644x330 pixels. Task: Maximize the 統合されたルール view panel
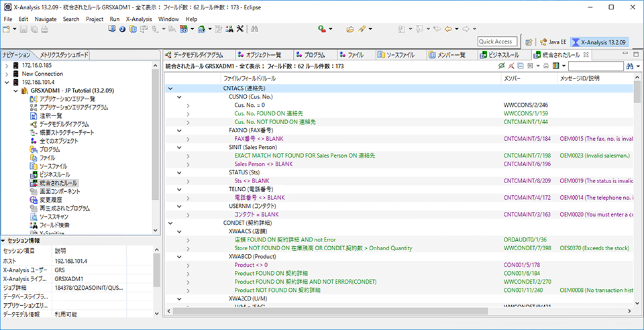coord(636,54)
